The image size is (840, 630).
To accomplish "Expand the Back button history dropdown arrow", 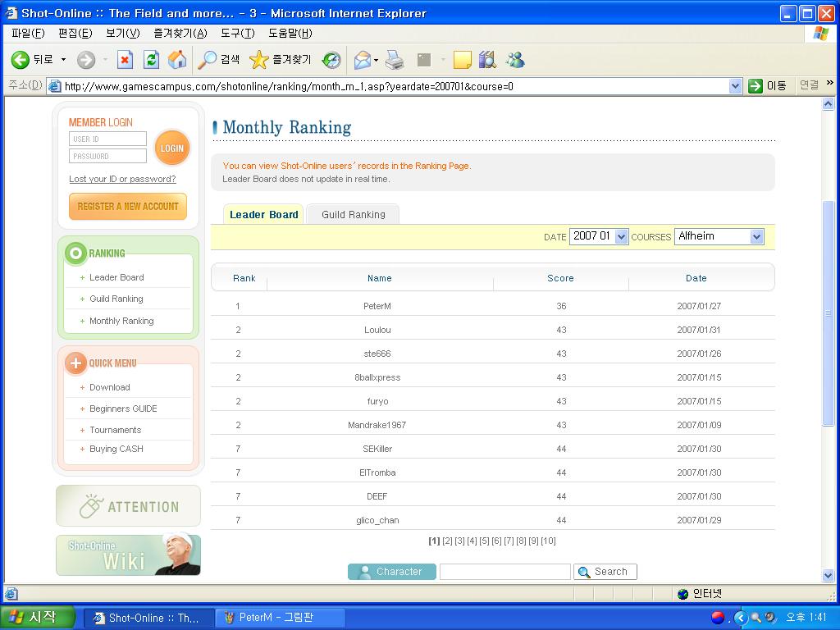I will click(x=63, y=60).
